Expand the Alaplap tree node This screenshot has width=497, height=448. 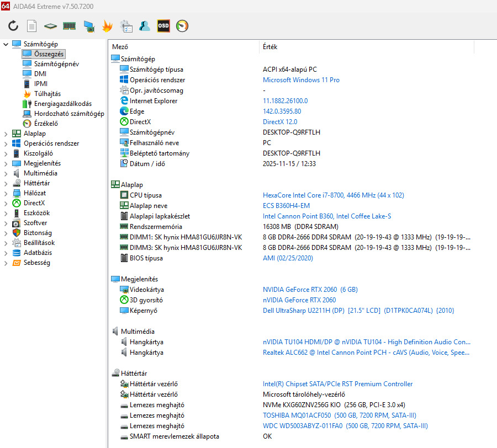point(6,134)
